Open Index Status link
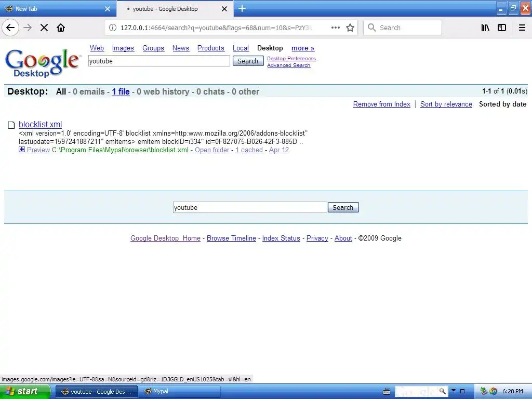 click(x=281, y=238)
